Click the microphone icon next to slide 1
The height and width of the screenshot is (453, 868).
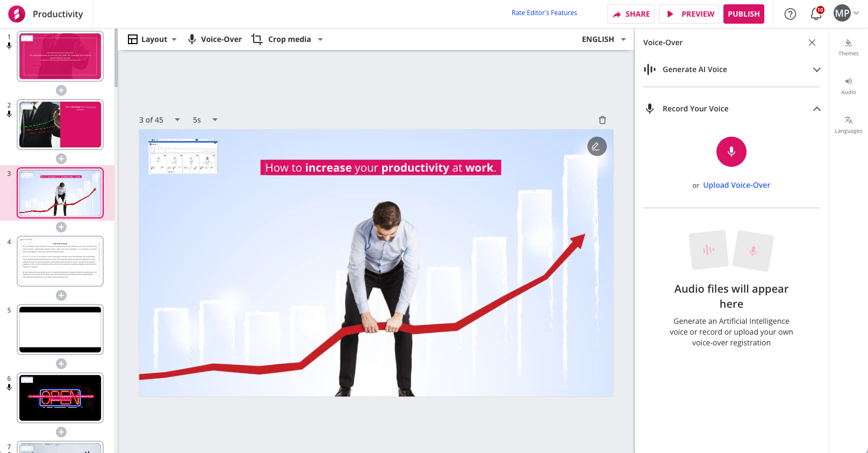pos(9,46)
